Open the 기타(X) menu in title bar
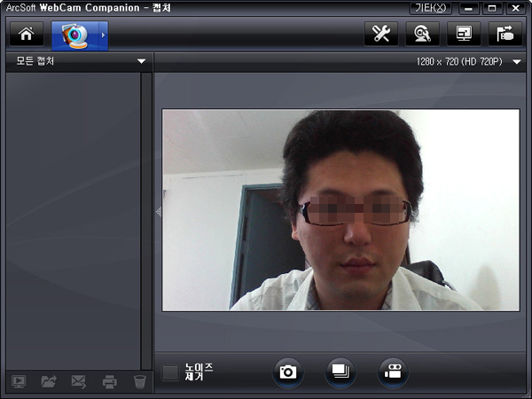 pos(431,8)
